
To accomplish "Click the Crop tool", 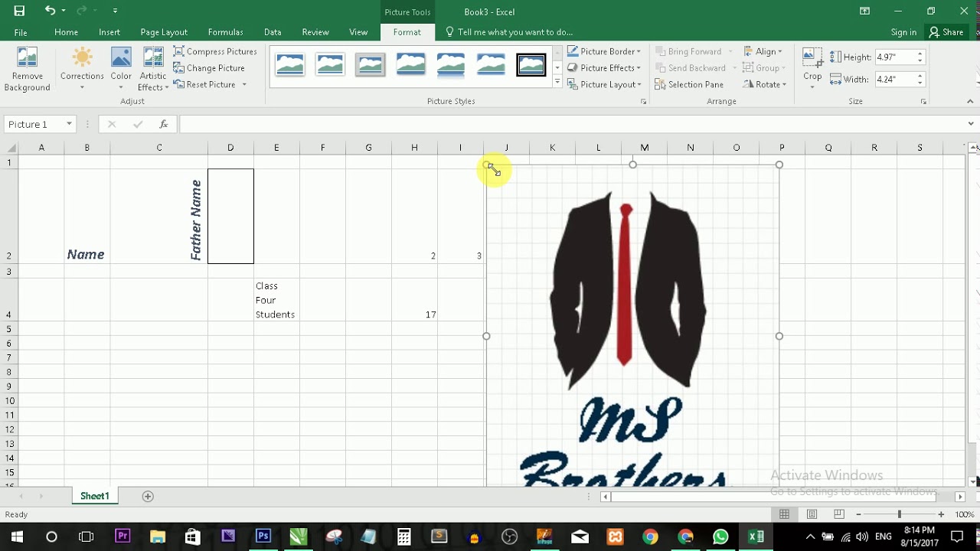I will [x=812, y=68].
